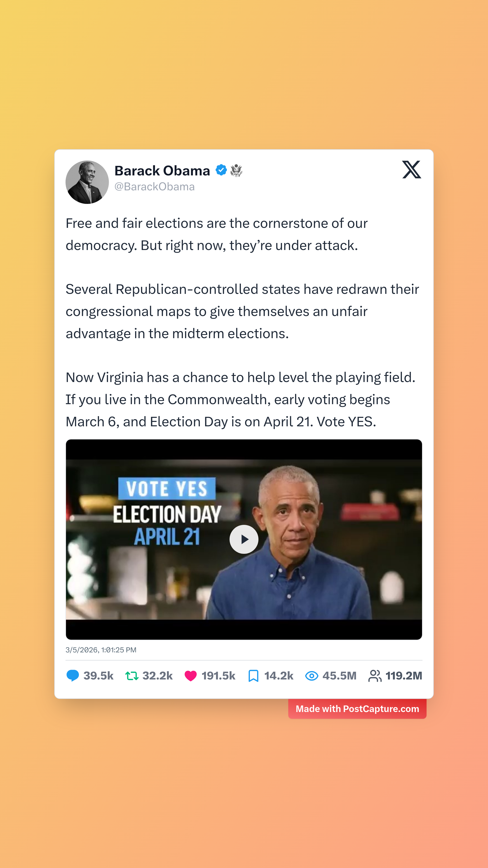Viewport: 488px width, 868px height.
Task: Click the government seal badge icon
Action: pos(236,170)
